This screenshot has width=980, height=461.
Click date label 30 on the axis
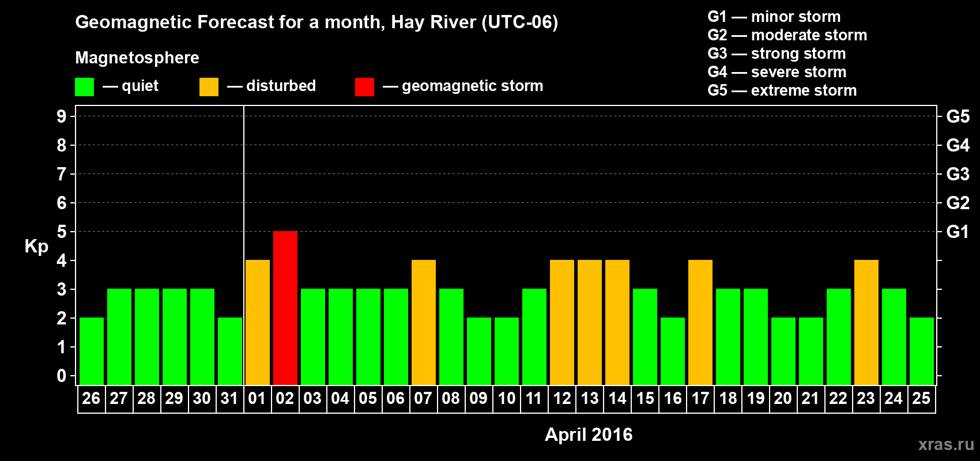click(202, 399)
